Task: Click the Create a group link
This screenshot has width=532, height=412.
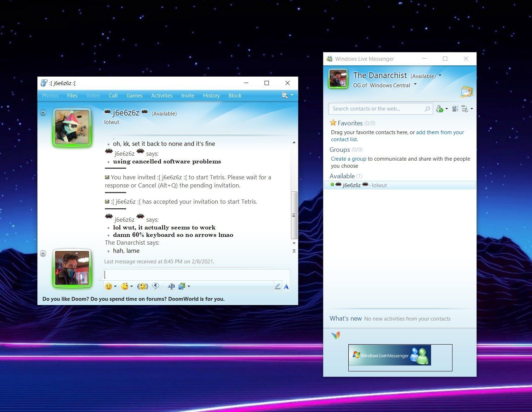Action: tap(348, 159)
